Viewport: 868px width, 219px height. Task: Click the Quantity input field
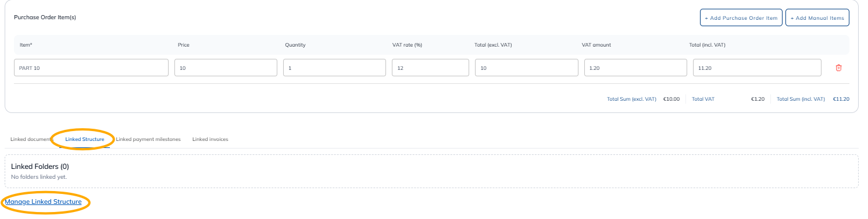tap(334, 68)
